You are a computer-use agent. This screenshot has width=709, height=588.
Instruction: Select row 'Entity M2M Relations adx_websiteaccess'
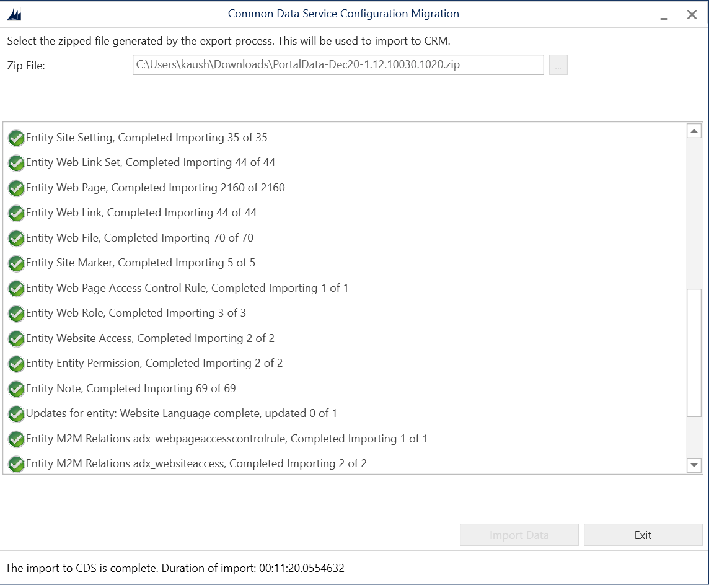click(196, 463)
